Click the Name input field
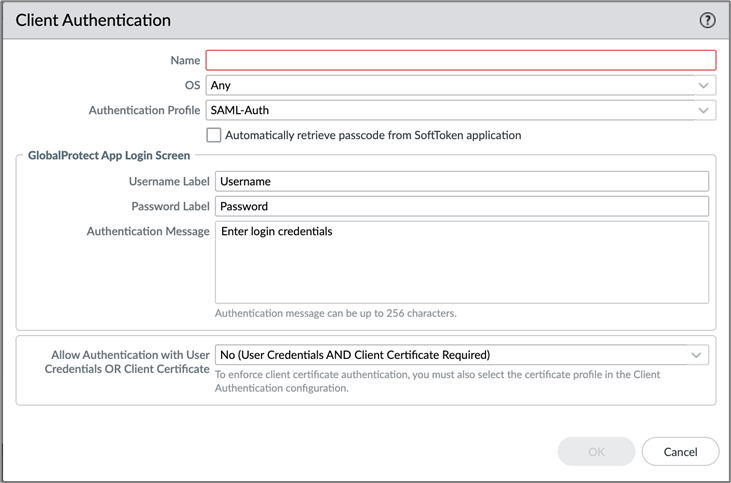 click(460, 60)
